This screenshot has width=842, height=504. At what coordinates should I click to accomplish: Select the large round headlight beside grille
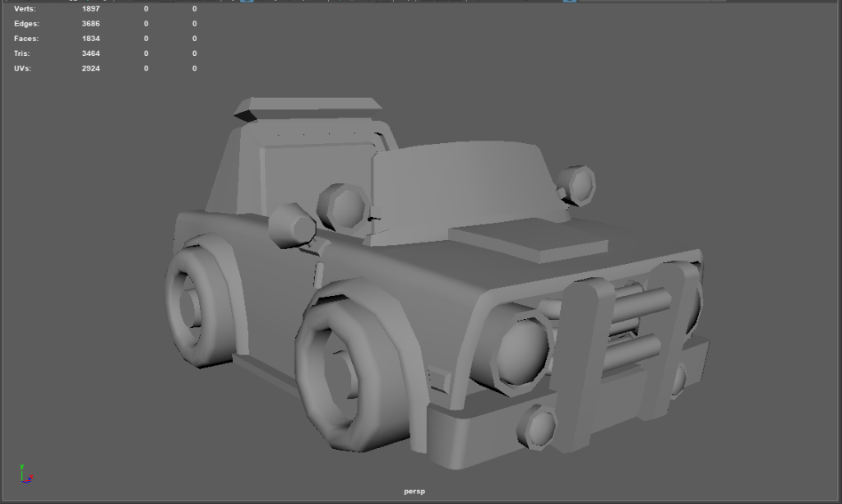point(523,349)
